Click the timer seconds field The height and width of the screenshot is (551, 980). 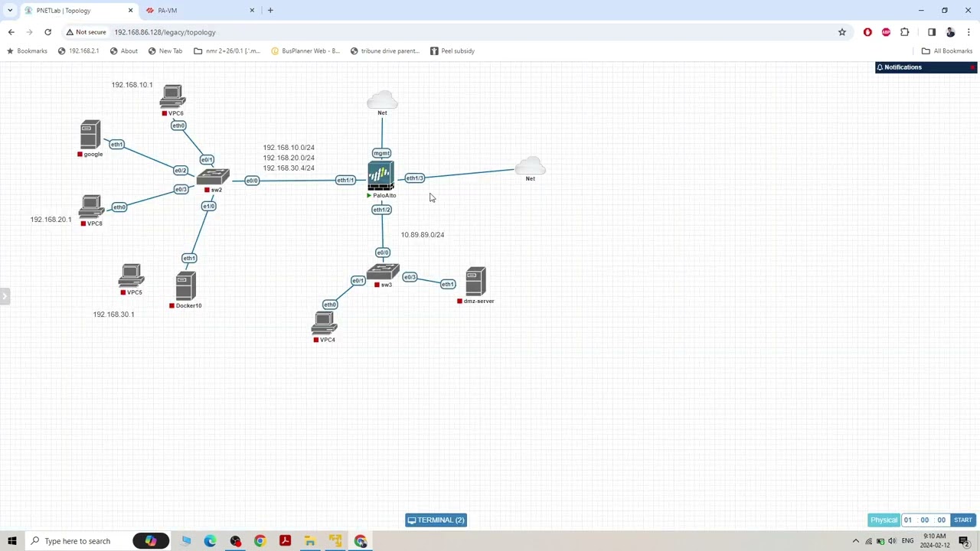[x=941, y=520]
